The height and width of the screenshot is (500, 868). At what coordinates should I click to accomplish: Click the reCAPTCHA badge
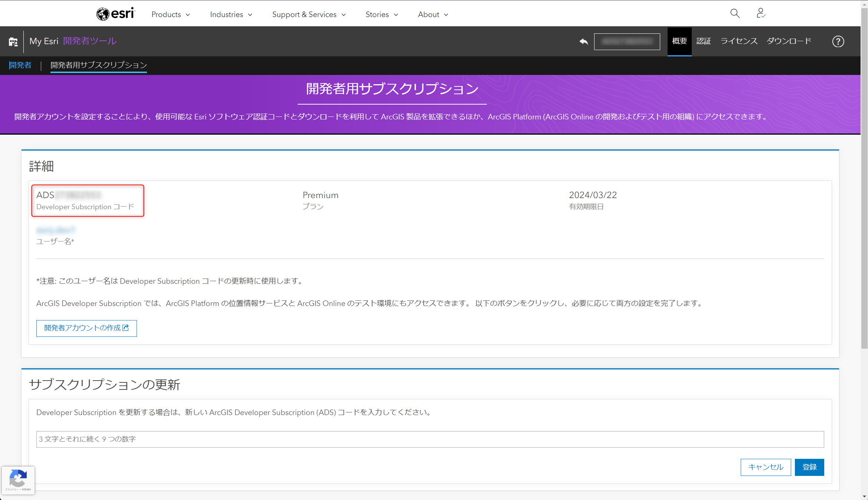(x=18, y=480)
